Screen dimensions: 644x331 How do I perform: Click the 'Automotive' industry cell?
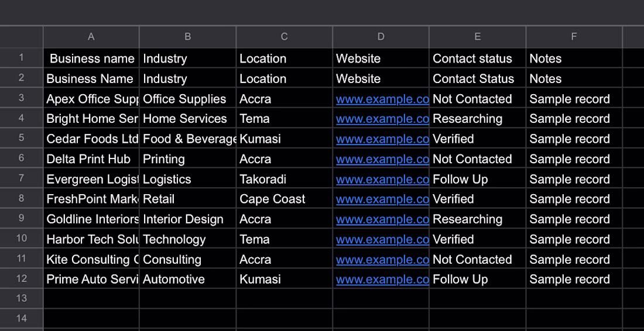point(188,280)
